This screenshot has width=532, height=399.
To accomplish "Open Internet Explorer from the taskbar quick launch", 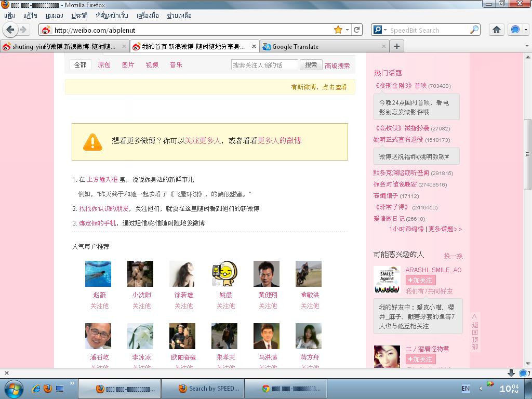I will 36,389.
